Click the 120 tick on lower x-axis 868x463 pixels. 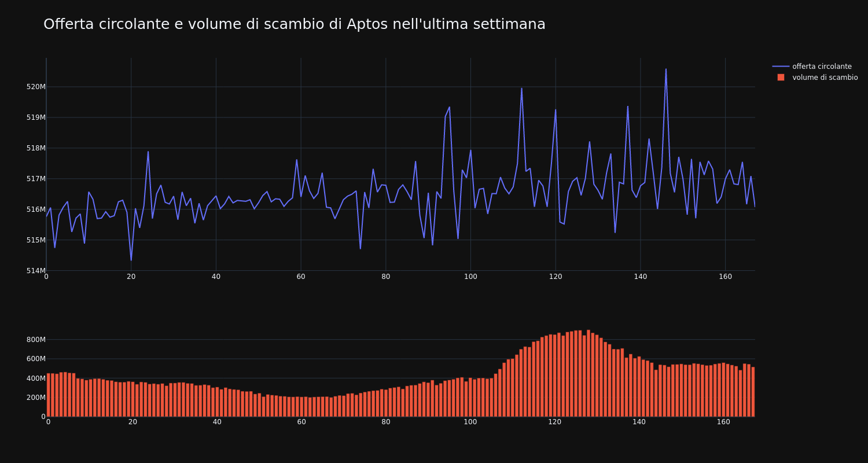pos(555,422)
